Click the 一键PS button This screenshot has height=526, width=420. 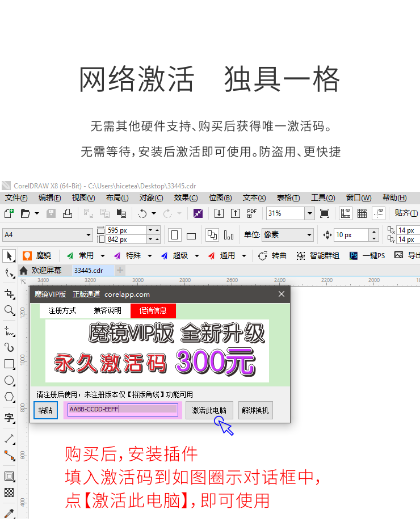point(367,256)
